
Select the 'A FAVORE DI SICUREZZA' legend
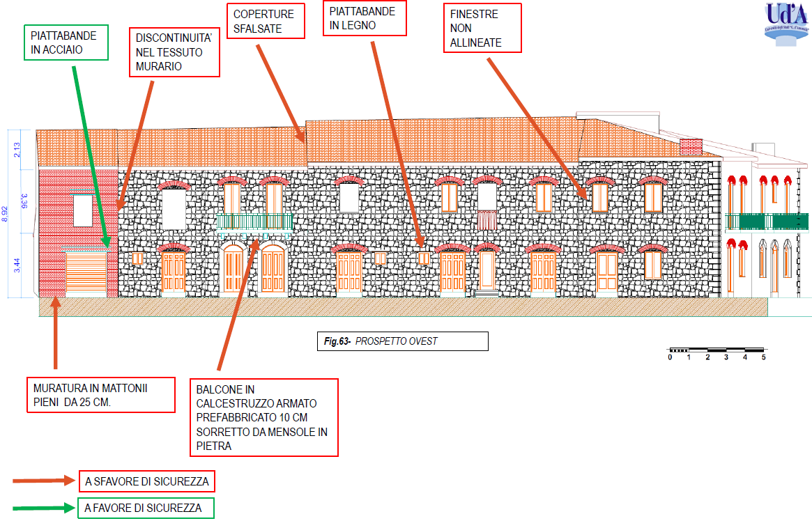tap(146, 508)
